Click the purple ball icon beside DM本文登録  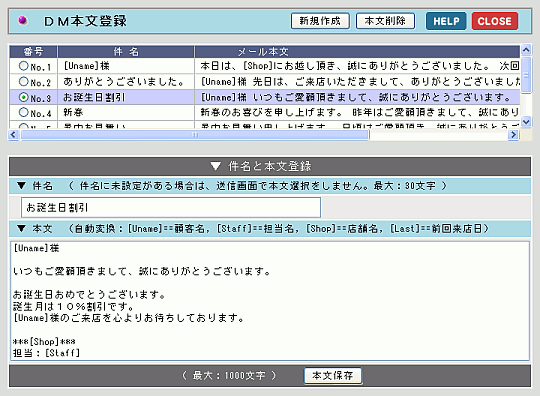pyautogui.click(x=23, y=21)
